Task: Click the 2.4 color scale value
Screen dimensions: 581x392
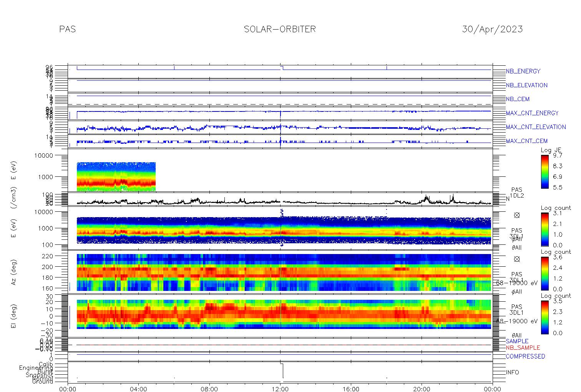Action: coord(557,268)
